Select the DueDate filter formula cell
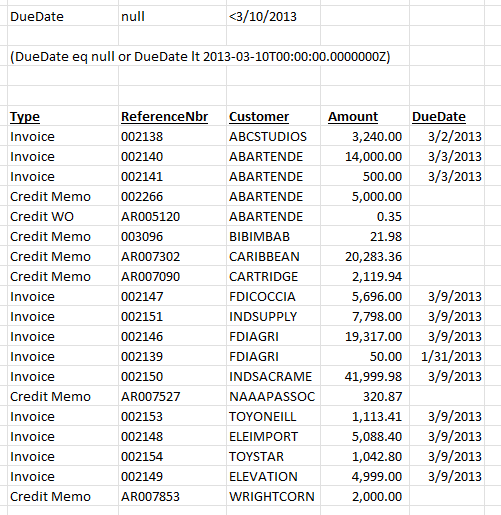501x515 pixels. click(x=200, y=56)
